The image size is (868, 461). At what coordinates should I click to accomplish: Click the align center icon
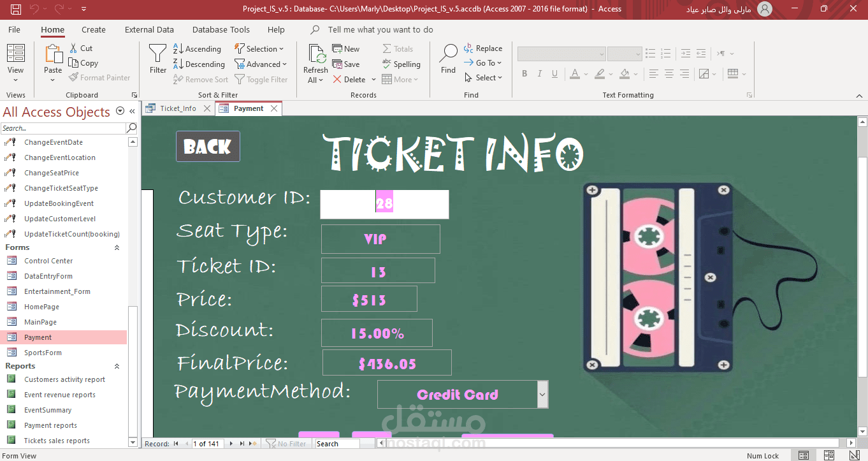(x=670, y=74)
